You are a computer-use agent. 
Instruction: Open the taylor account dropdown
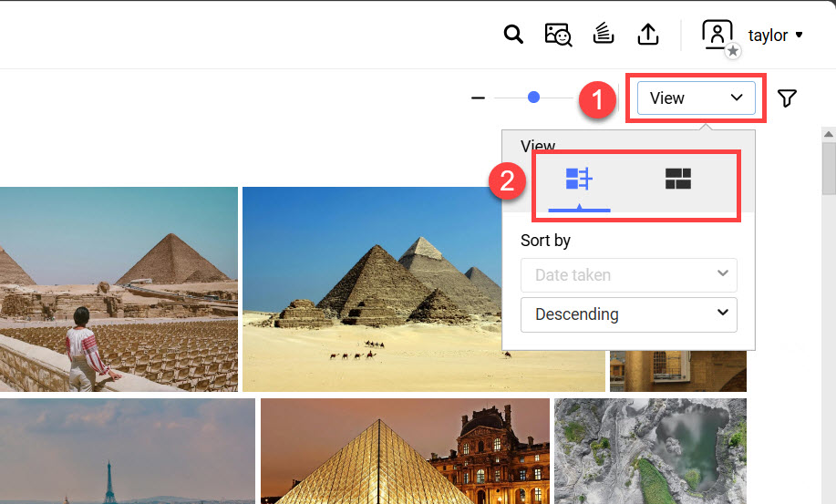(775, 36)
